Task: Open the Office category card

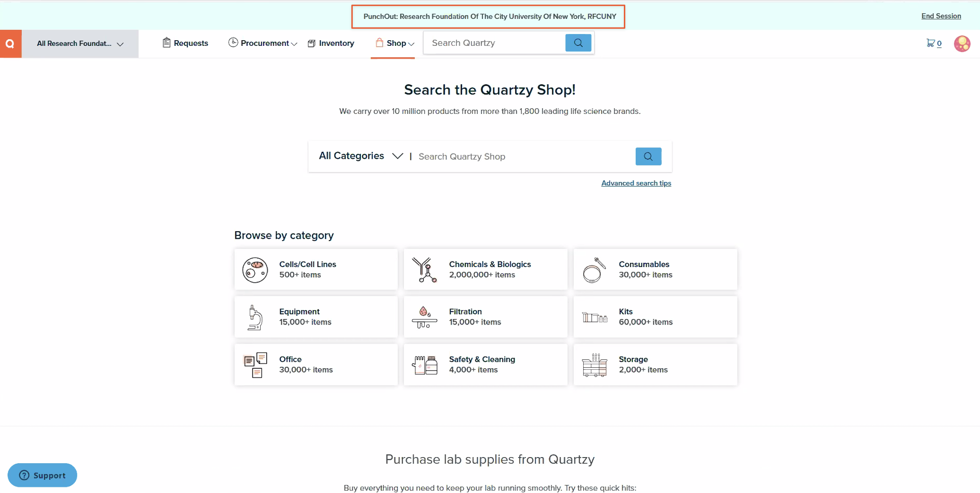Action: coord(316,364)
